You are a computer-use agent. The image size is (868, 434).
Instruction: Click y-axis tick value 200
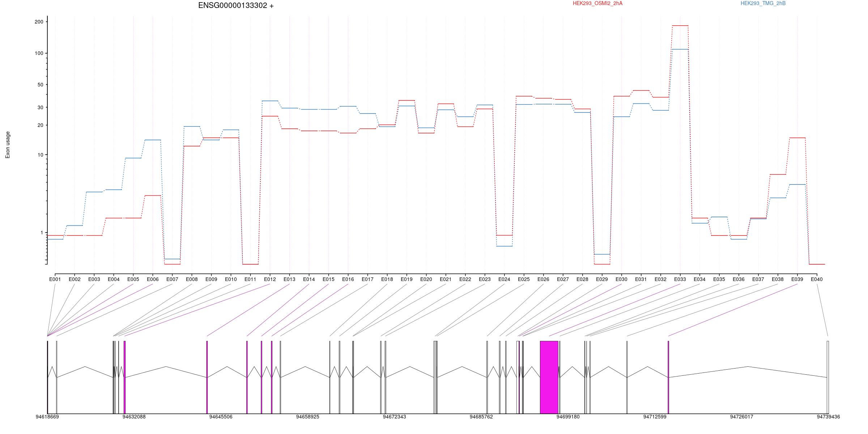point(39,22)
